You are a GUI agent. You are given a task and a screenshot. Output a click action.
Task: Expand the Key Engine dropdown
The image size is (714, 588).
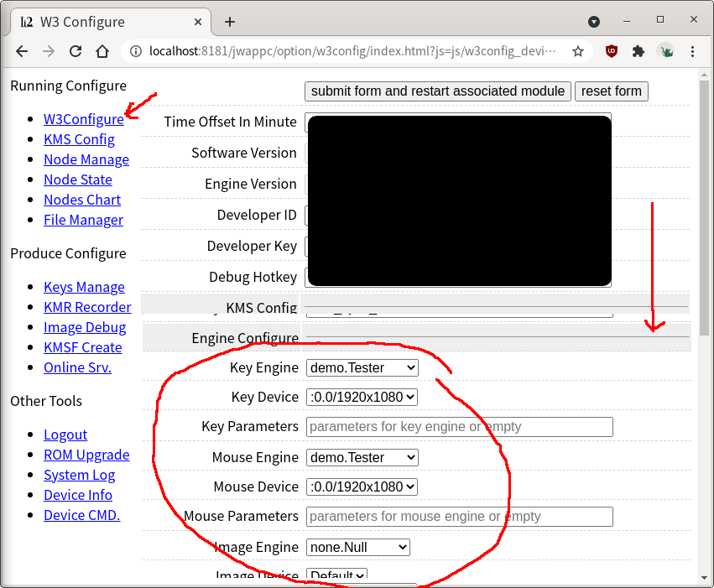point(362,367)
